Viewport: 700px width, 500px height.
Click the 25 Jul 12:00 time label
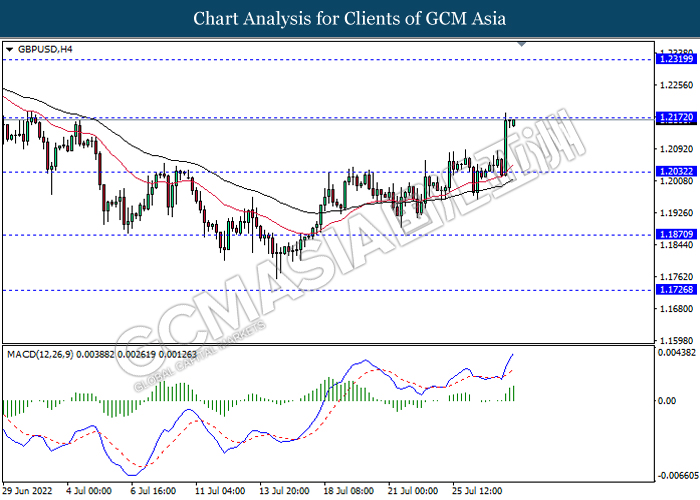click(x=477, y=491)
